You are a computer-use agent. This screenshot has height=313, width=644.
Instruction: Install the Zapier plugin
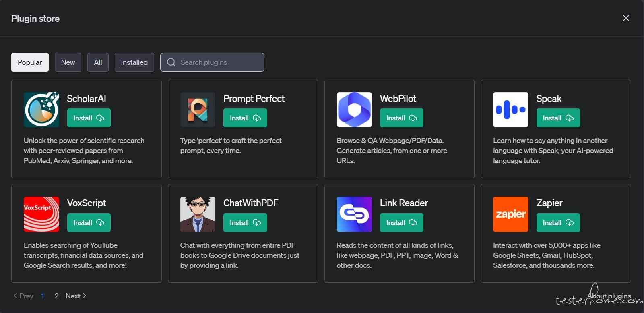point(558,223)
